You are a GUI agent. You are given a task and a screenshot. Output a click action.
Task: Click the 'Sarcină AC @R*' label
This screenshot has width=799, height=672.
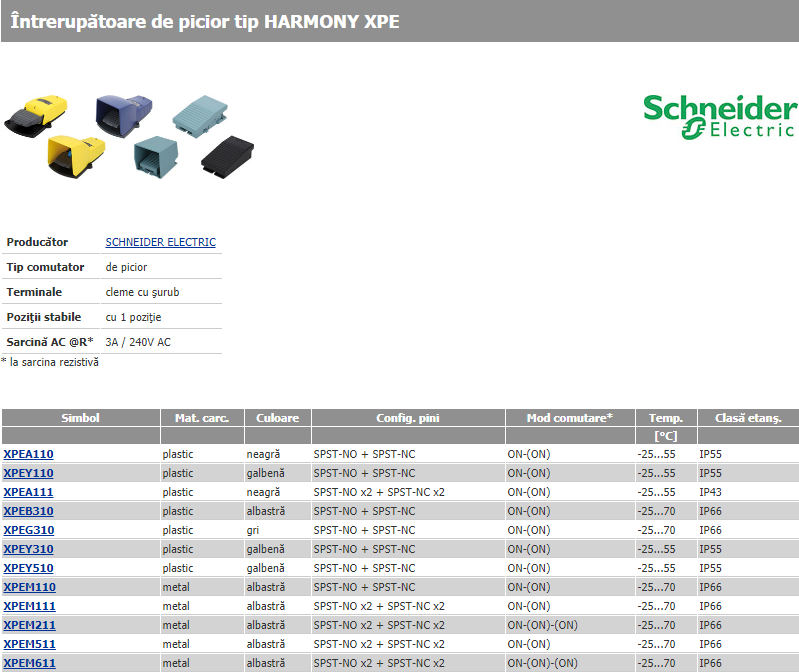pyautogui.click(x=50, y=342)
